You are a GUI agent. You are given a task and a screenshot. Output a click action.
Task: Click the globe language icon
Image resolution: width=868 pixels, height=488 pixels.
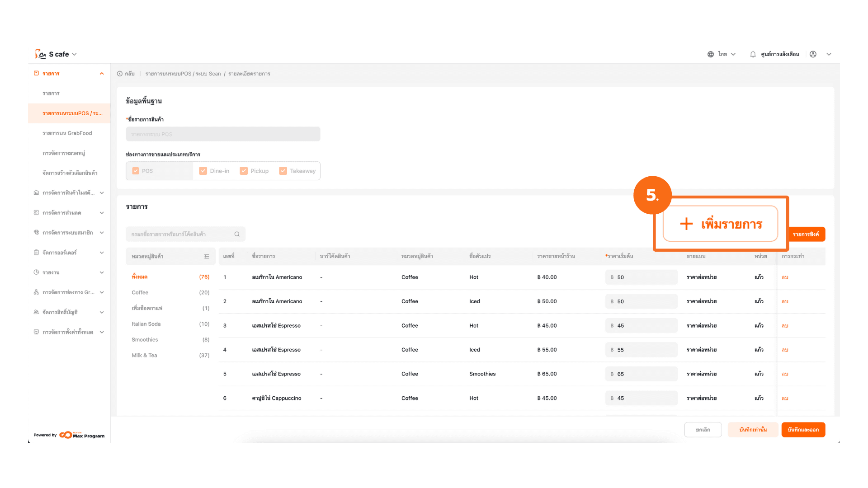711,54
